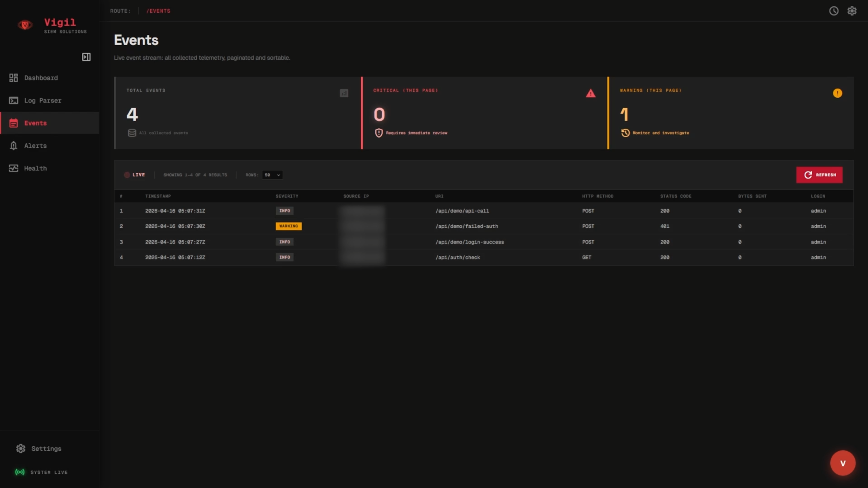Viewport: 868px width, 488px height.
Task: Select the WARNING failed-auth event row
Action: pyautogui.click(x=466, y=226)
